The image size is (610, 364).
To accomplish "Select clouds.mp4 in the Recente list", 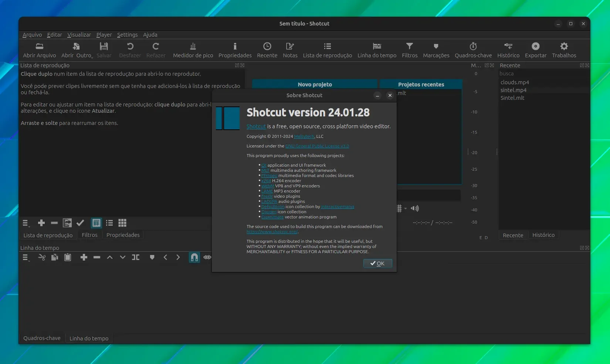I will 515,82.
